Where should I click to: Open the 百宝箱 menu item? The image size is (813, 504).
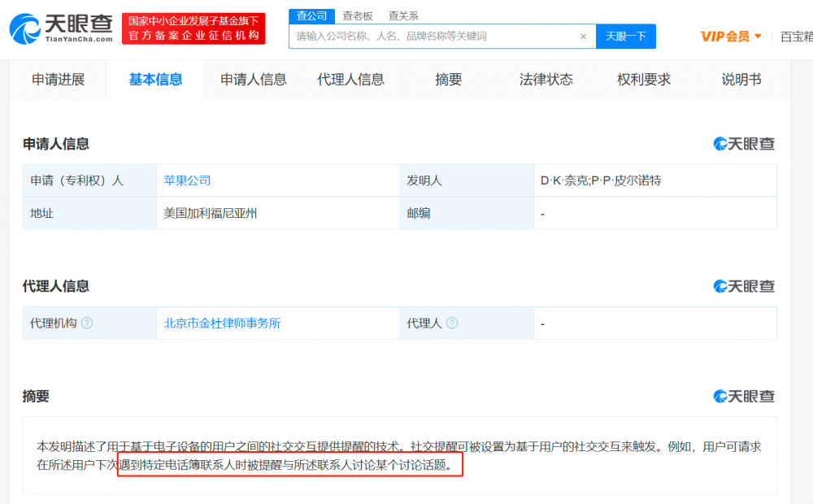[x=797, y=37]
